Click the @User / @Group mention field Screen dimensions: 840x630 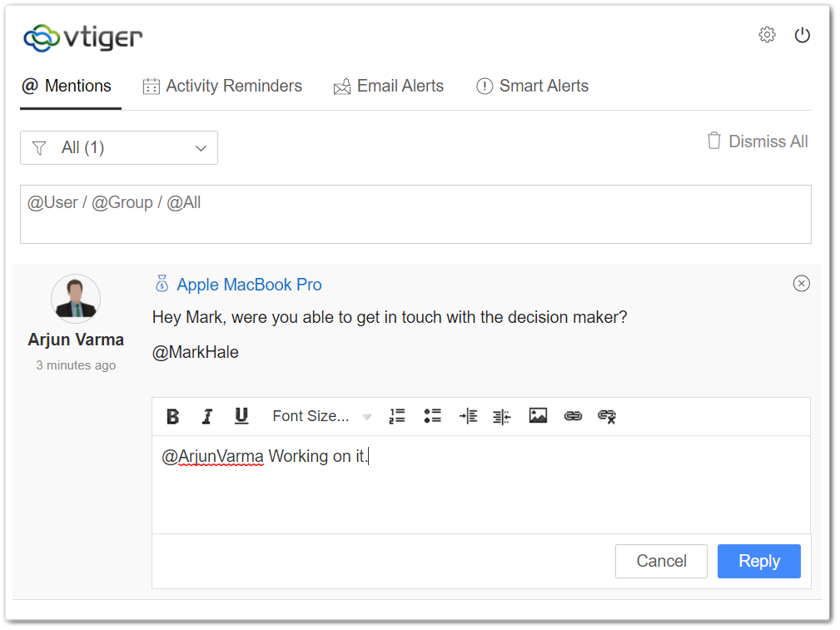415,214
